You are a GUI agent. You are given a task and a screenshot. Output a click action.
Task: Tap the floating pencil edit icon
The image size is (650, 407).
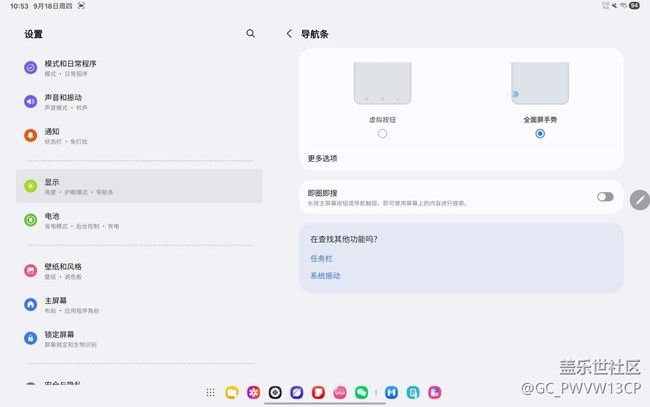(639, 200)
